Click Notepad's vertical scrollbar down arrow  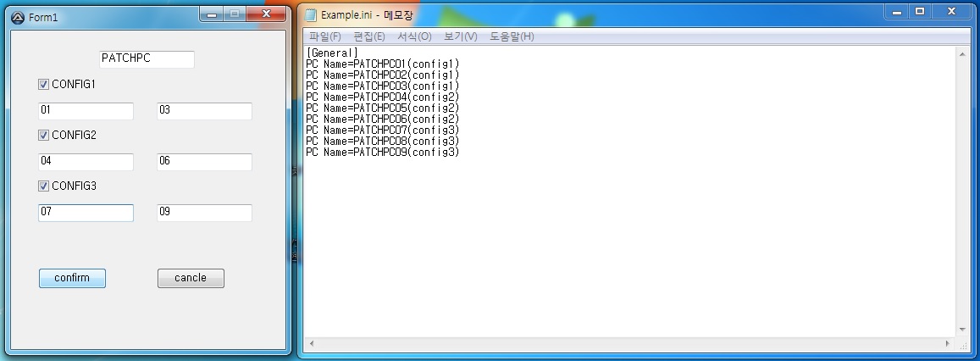coord(962,330)
